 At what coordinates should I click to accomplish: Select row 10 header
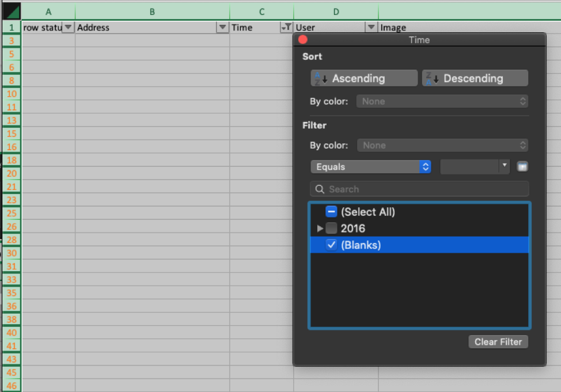pos(12,94)
